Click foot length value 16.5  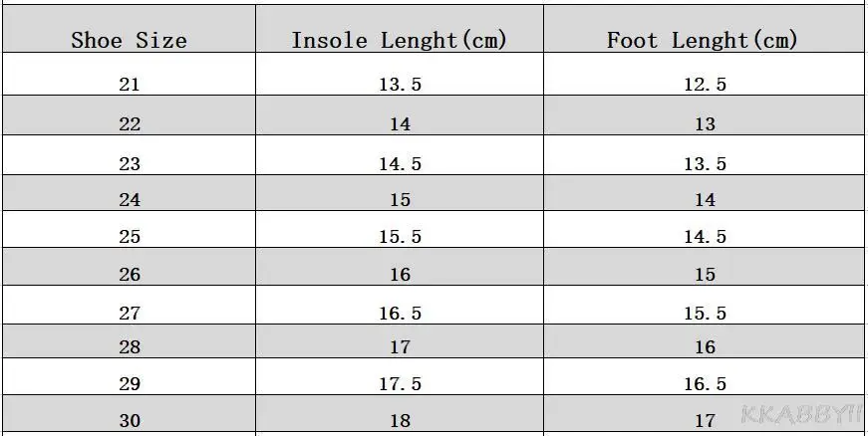pyautogui.click(x=705, y=384)
